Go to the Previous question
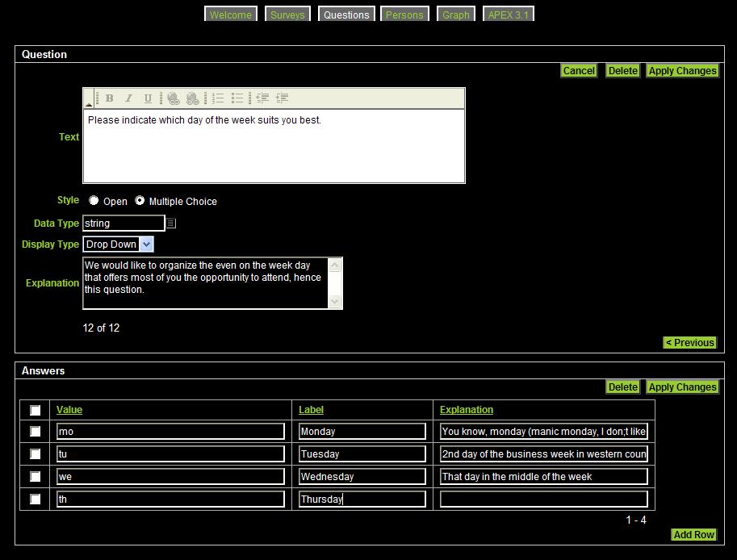 point(690,342)
